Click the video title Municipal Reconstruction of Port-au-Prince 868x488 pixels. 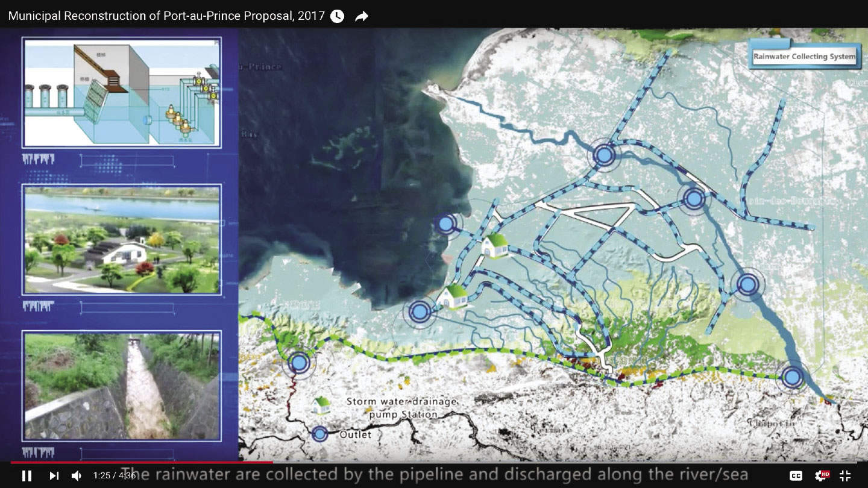166,16
